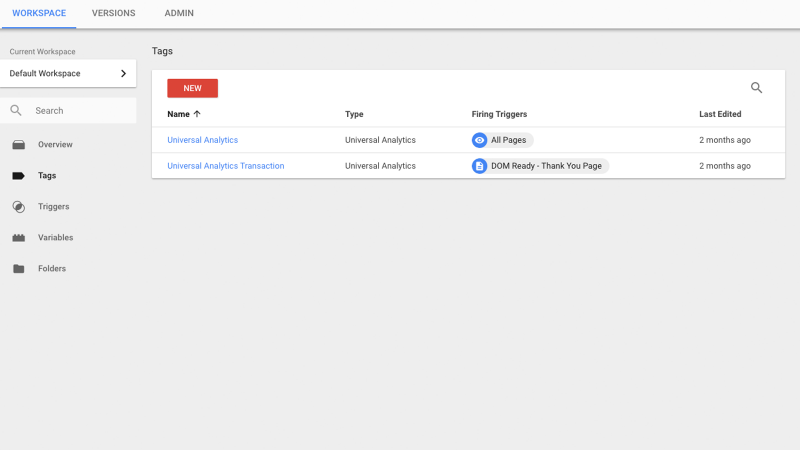Click the eye icon for All Pages trigger
Viewport: 800px width, 450px height.
(479, 140)
